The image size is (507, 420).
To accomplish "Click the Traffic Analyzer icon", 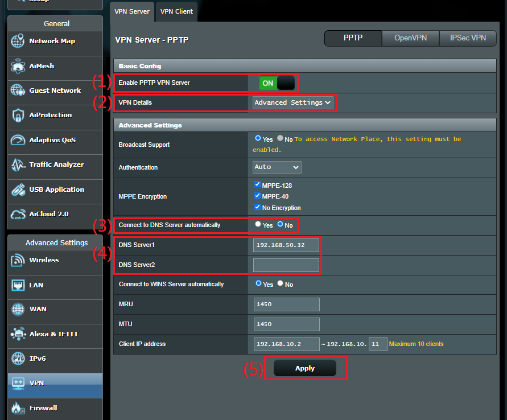I will click(18, 165).
